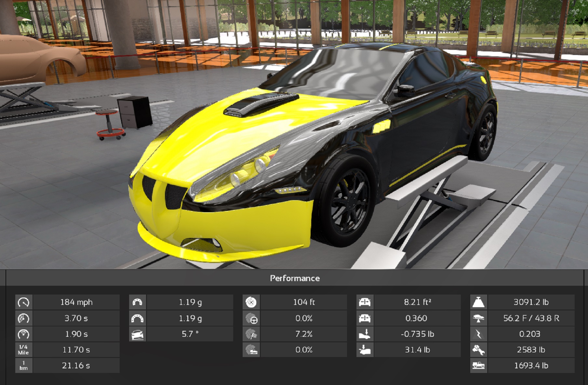Click the body roll car icon
The width and height of the screenshot is (588, 385).
[x=138, y=334]
